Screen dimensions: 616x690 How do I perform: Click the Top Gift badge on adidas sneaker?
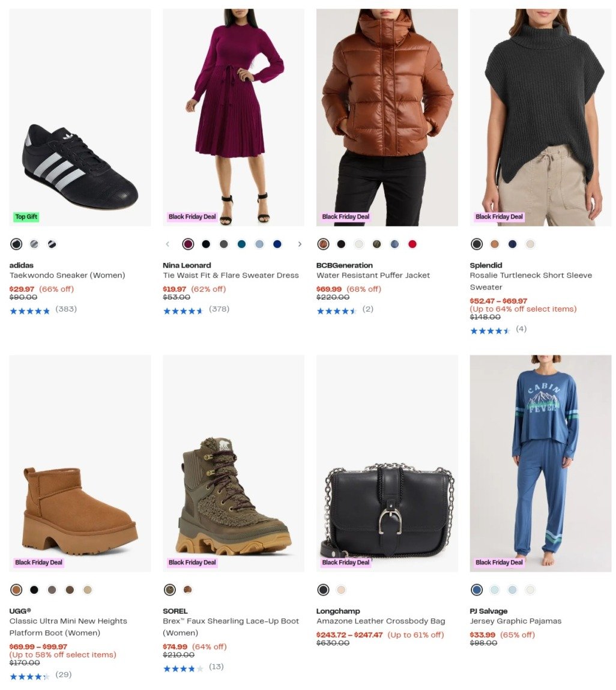pyautogui.click(x=26, y=217)
